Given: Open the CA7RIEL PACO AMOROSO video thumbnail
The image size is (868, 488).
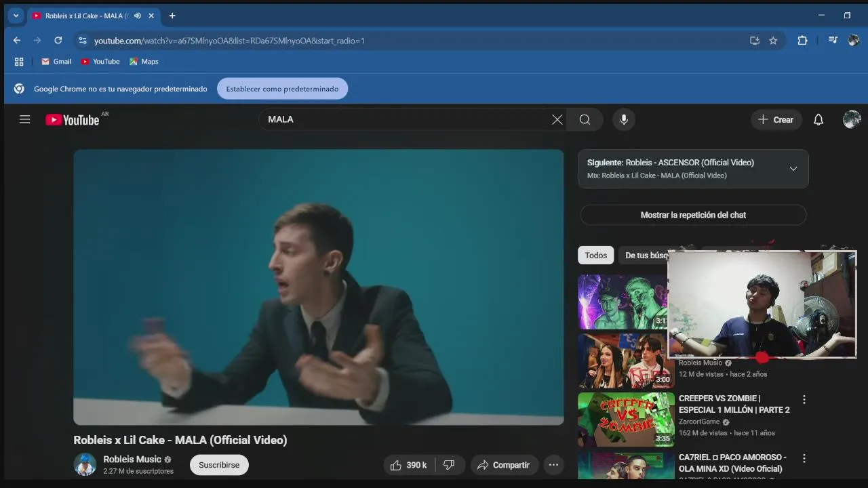Looking at the screenshot, I should click(626, 465).
